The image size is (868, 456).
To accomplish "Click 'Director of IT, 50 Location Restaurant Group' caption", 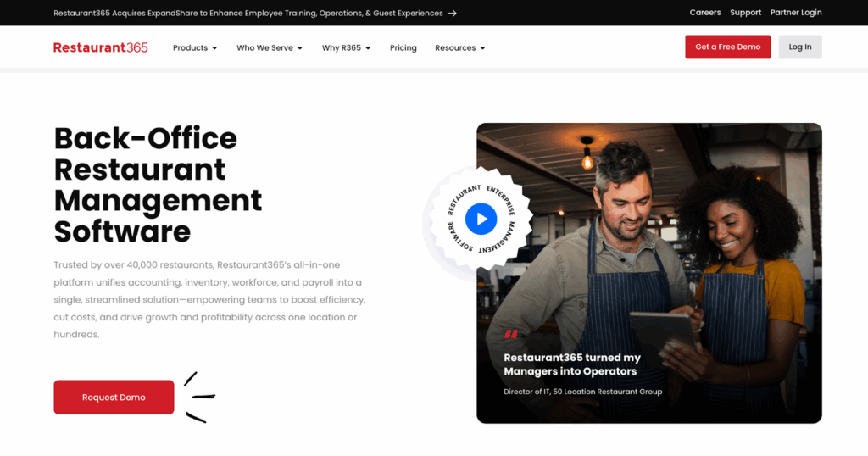I will click(x=582, y=392).
